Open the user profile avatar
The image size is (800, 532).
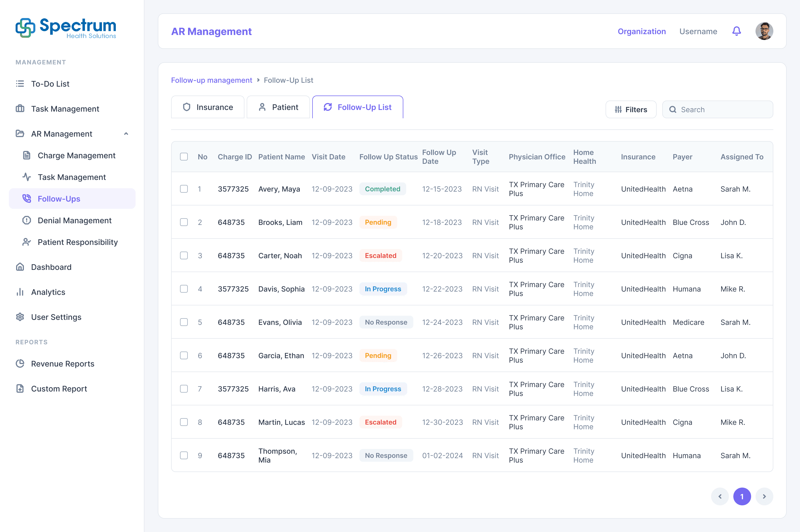point(764,31)
